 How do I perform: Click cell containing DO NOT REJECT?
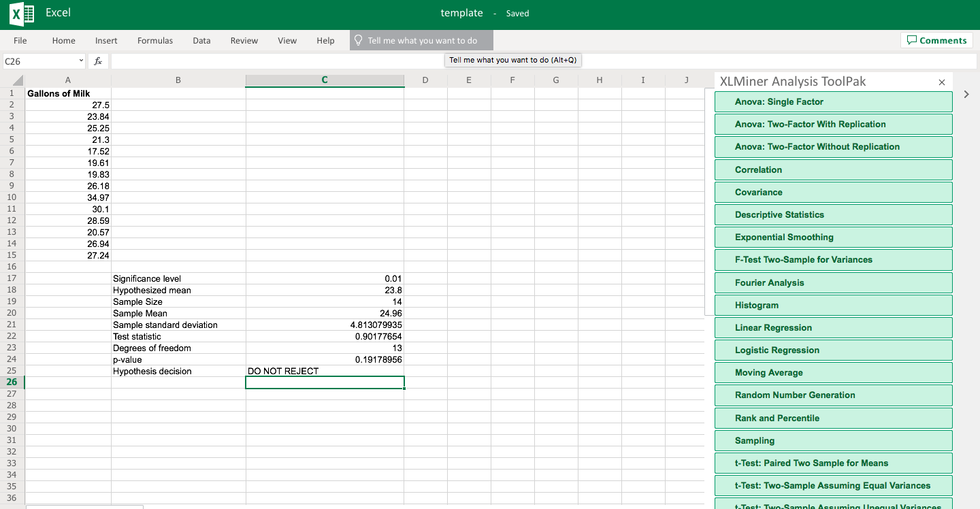pyautogui.click(x=325, y=371)
